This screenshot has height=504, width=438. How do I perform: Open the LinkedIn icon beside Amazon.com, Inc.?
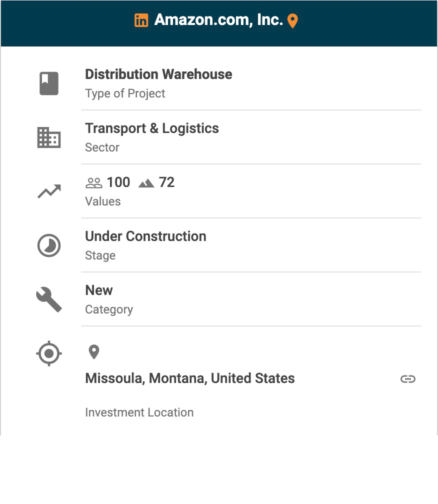pos(141,20)
